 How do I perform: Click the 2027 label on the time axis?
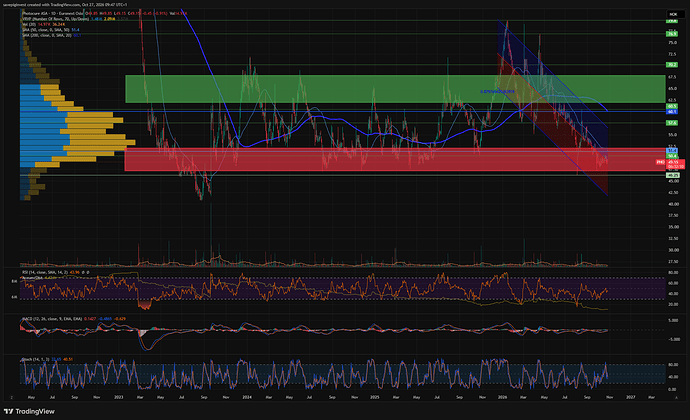click(x=631, y=397)
